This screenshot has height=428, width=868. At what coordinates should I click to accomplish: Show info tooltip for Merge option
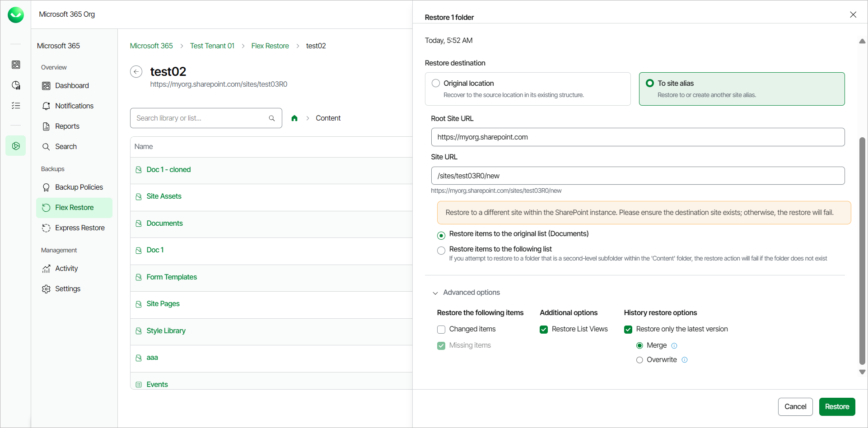pyautogui.click(x=674, y=346)
